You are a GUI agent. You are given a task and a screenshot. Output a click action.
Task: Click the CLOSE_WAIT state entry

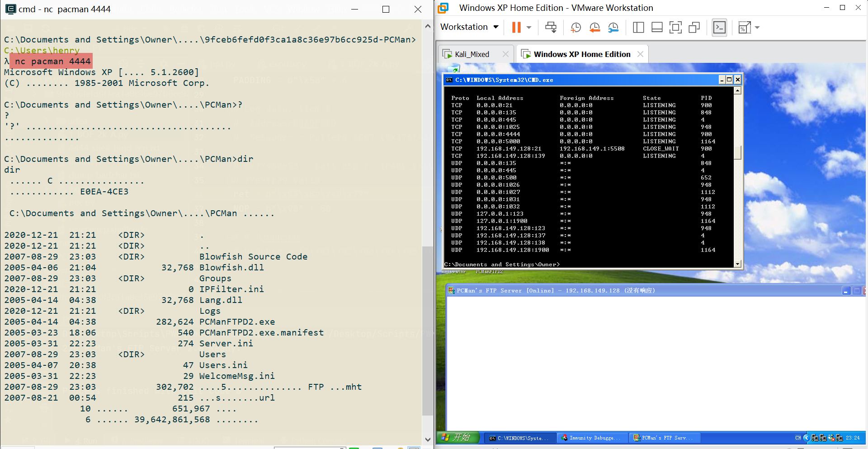pyautogui.click(x=661, y=149)
